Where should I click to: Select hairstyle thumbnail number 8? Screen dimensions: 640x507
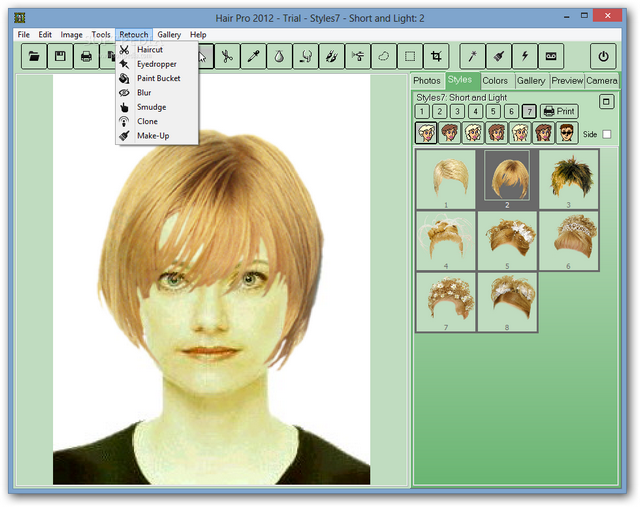508,301
